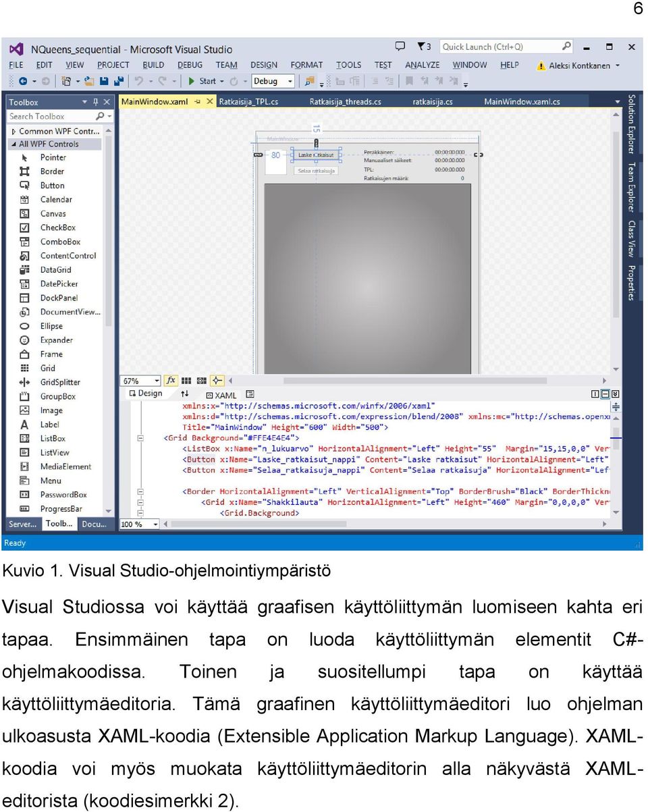
Task: Show the Server Explorer bottom tab
Action: click(x=23, y=524)
